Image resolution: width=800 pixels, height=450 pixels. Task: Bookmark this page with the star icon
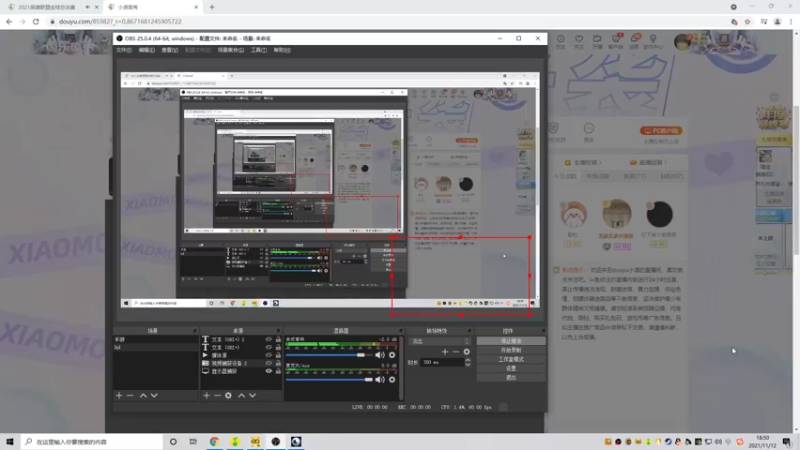coord(747,21)
